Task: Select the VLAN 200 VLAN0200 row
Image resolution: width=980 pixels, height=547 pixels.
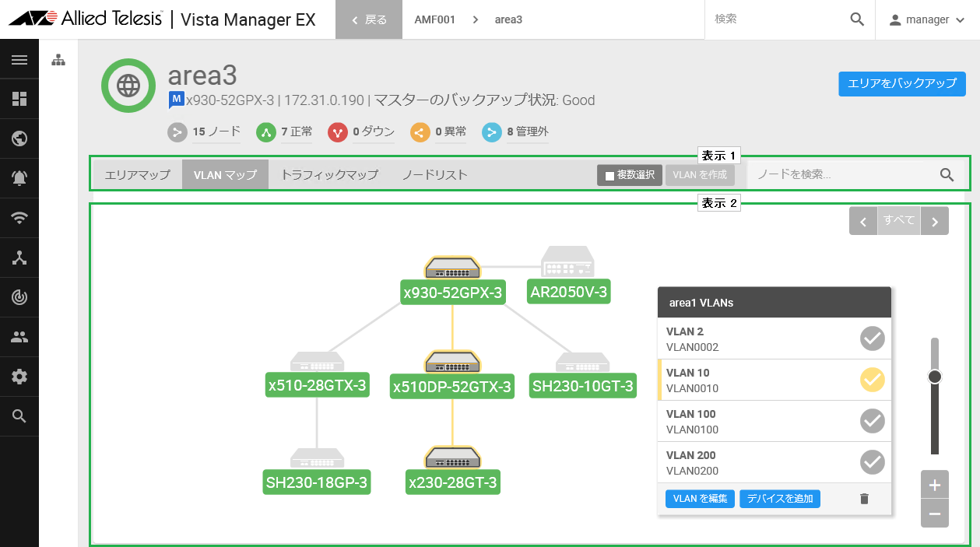Action: (x=774, y=462)
